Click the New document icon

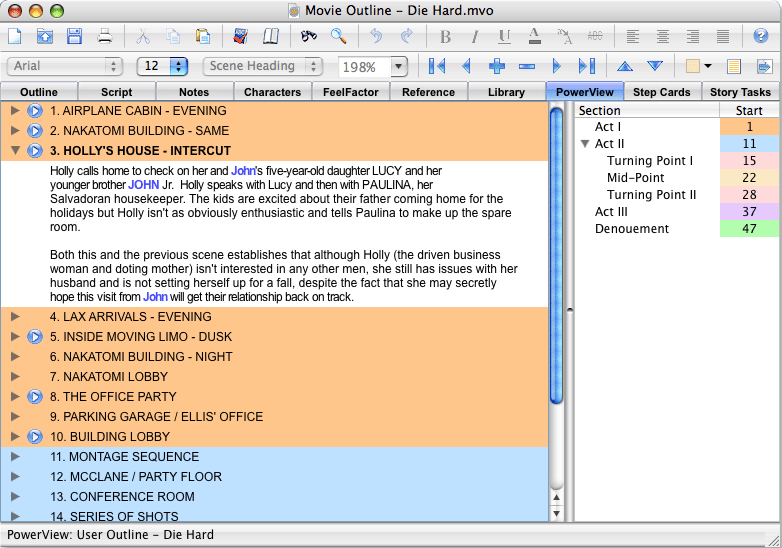tap(14, 36)
